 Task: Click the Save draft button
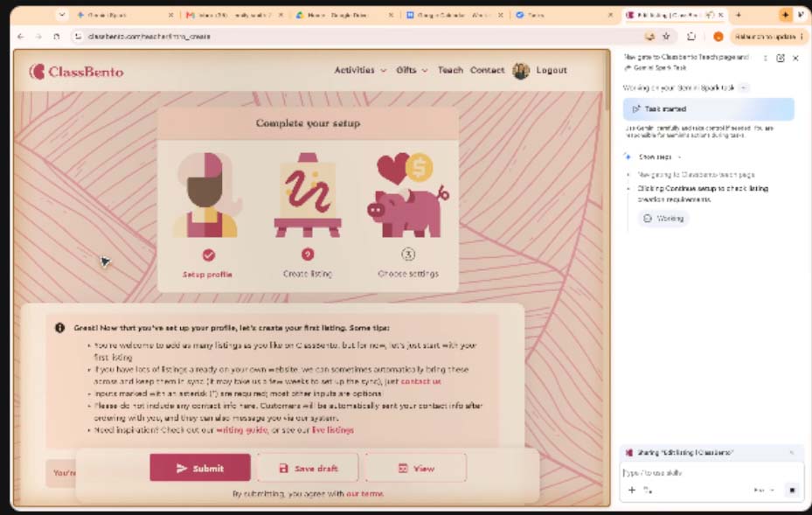pos(308,468)
